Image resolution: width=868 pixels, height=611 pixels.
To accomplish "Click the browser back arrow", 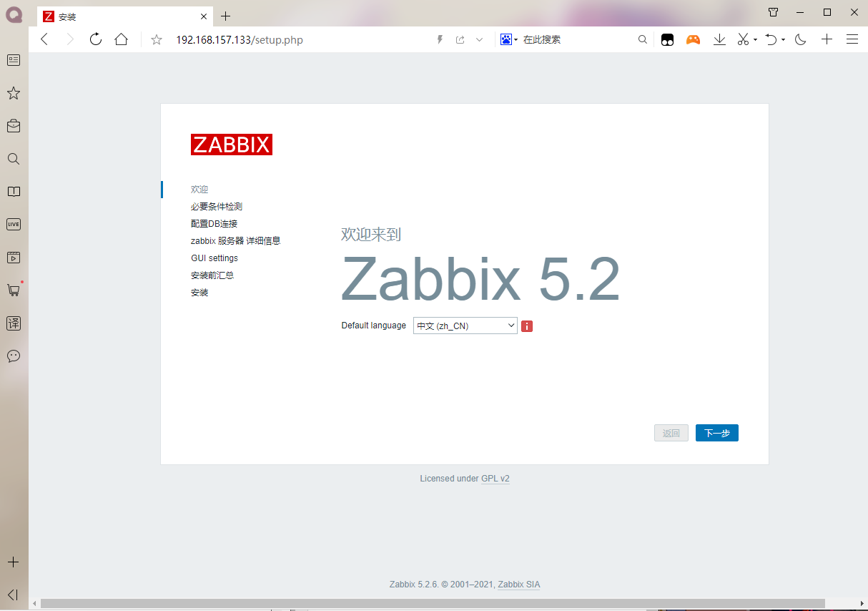I will click(x=44, y=39).
